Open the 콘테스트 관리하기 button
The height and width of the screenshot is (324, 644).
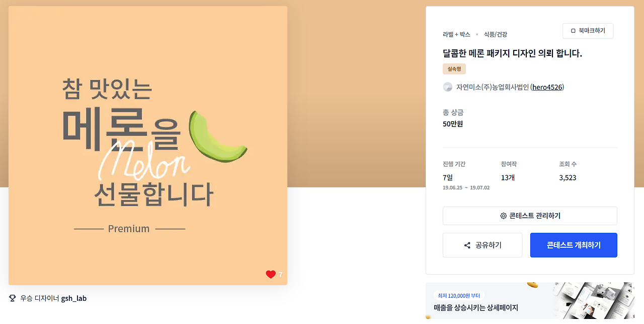pos(530,216)
